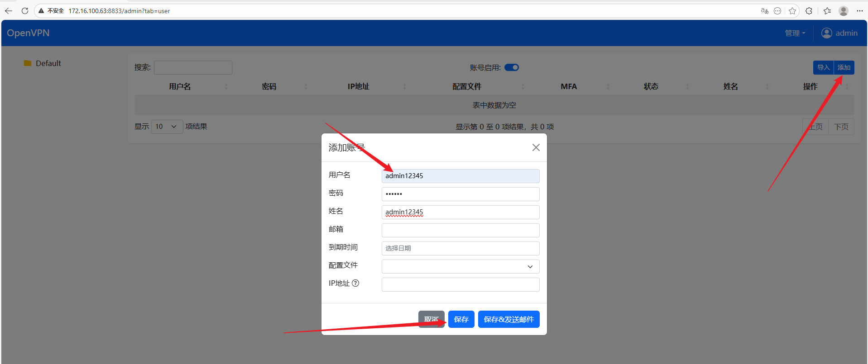Toggle the 账号启用 switch
The height and width of the screenshot is (364, 868).
[512, 67]
